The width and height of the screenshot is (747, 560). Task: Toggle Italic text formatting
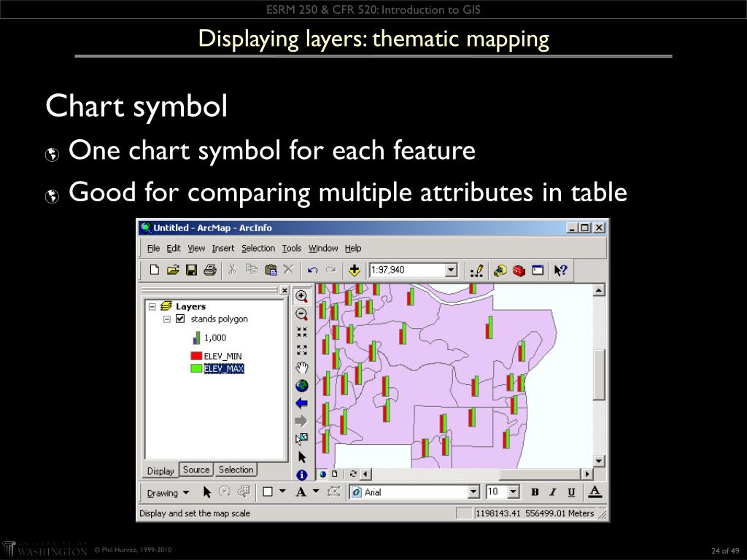[x=553, y=492]
